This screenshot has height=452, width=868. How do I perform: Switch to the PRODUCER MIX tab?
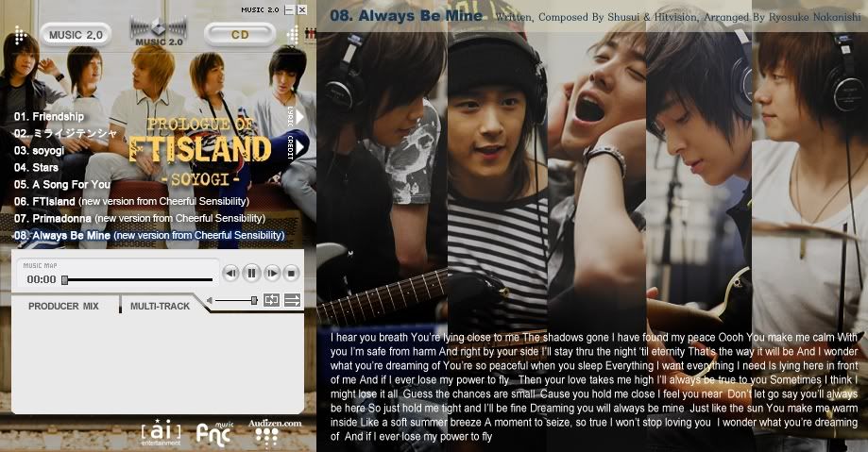[x=63, y=306]
